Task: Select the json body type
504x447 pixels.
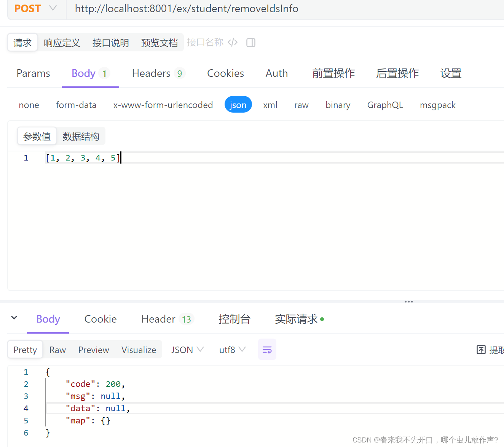Action: 238,105
